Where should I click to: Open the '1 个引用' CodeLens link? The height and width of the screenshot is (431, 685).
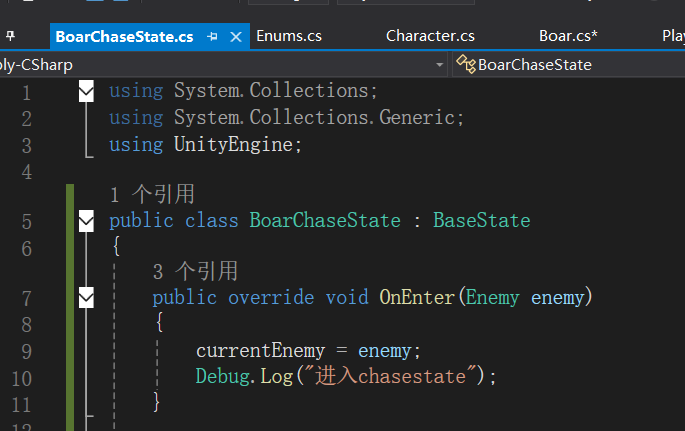[152, 194]
